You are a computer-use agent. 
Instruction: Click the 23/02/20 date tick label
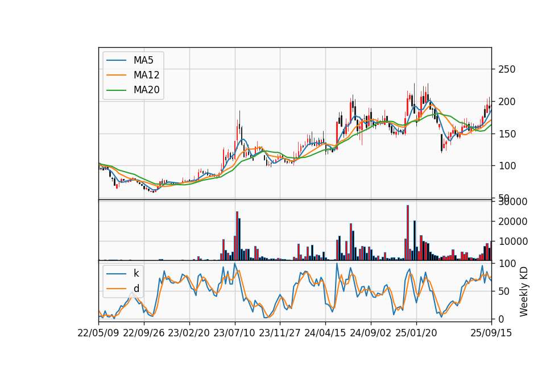(189, 333)
